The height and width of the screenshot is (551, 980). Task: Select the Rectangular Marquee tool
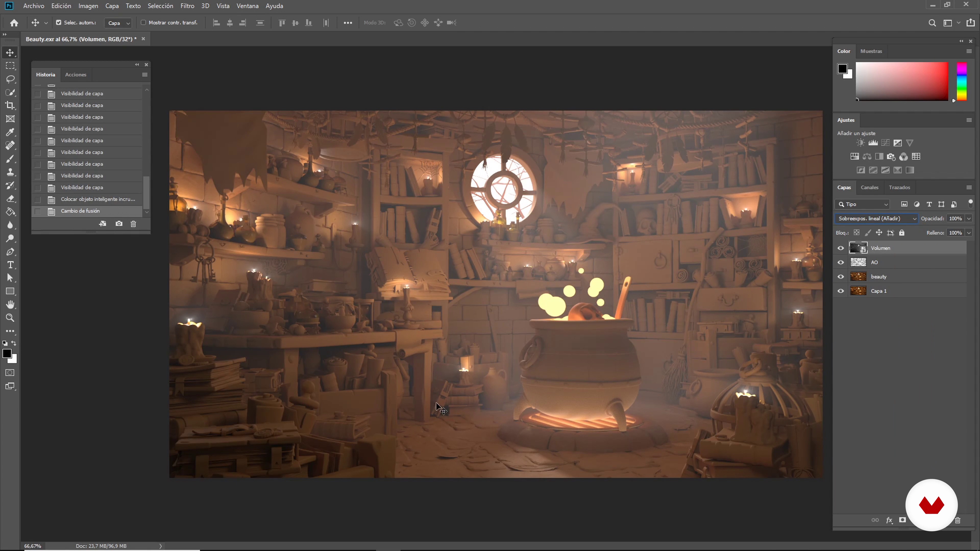point(10,66)
